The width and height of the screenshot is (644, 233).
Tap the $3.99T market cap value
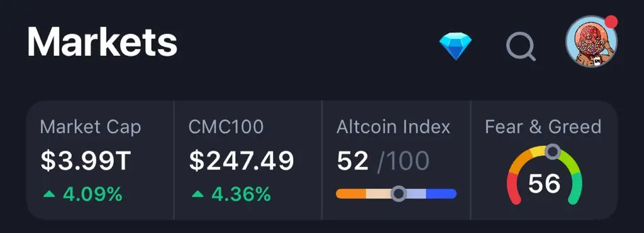click(x=86, y=160)
